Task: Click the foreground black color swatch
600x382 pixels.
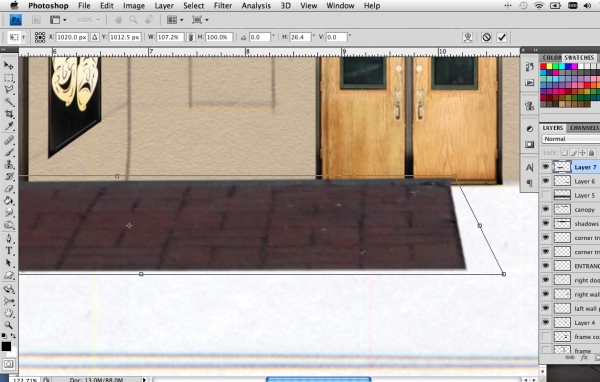Action: pos(6,346)
